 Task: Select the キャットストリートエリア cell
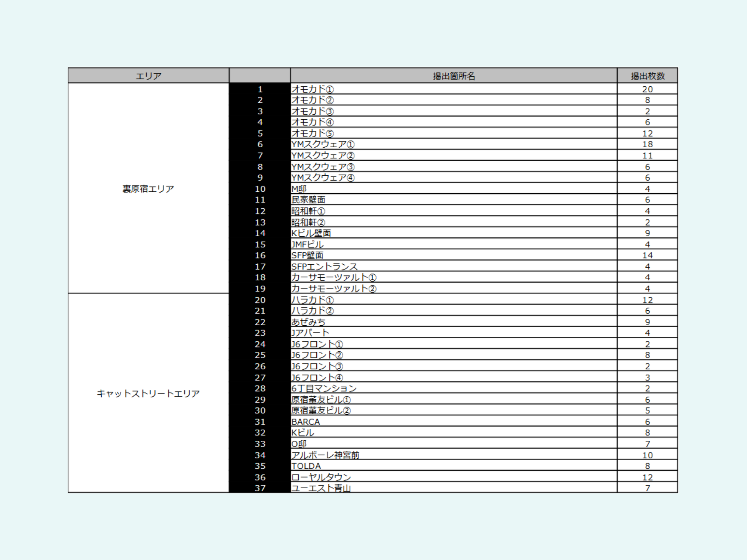point(149,393)
